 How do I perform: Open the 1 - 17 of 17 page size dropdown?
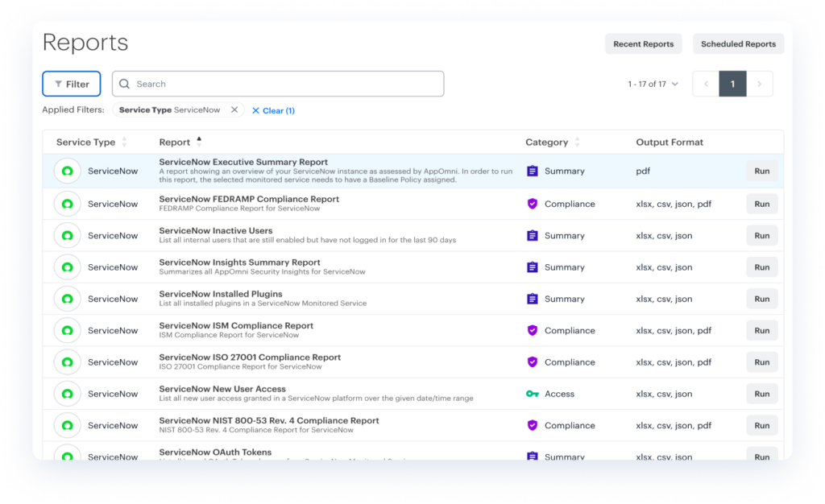pyautogui.click(x=653, y=84)
